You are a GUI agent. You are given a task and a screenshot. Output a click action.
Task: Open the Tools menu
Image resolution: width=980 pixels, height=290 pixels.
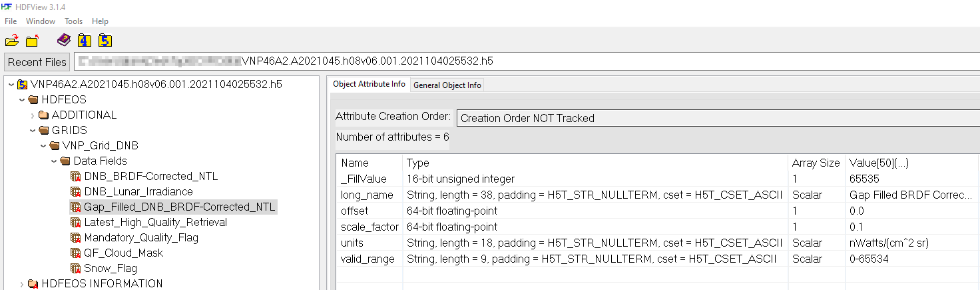(x=73, y=21)
